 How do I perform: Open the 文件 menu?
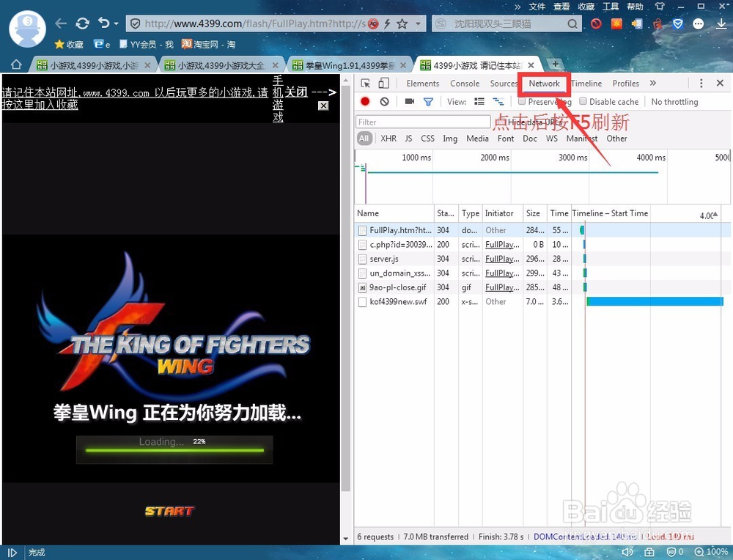point(537,7)
